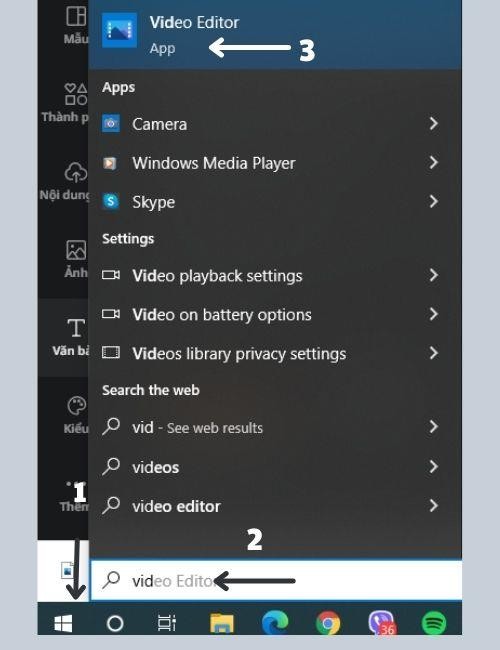Open Videos library privacy settings
Screen dimensions: 500x650
pos(275,353)
